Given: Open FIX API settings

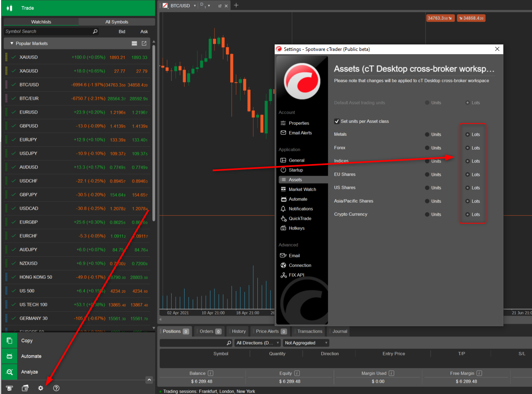Looking at the screenshot, I should tap(296, 275).
